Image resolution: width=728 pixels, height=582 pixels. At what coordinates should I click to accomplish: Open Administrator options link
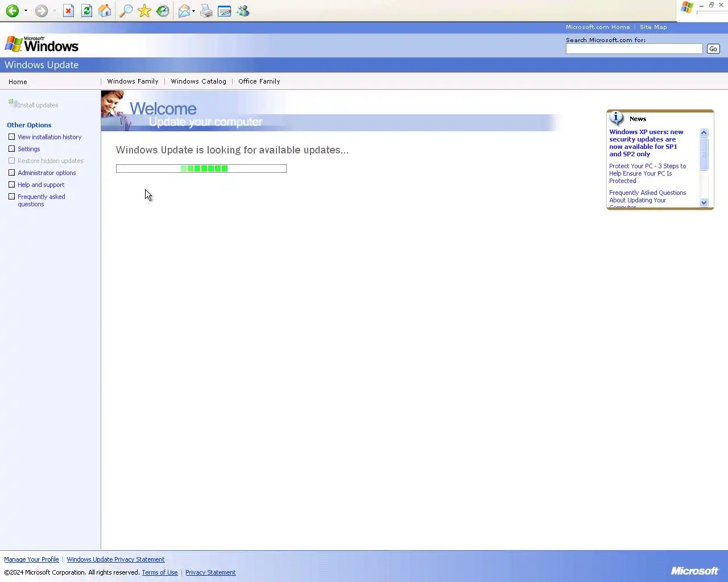point(47,173)
